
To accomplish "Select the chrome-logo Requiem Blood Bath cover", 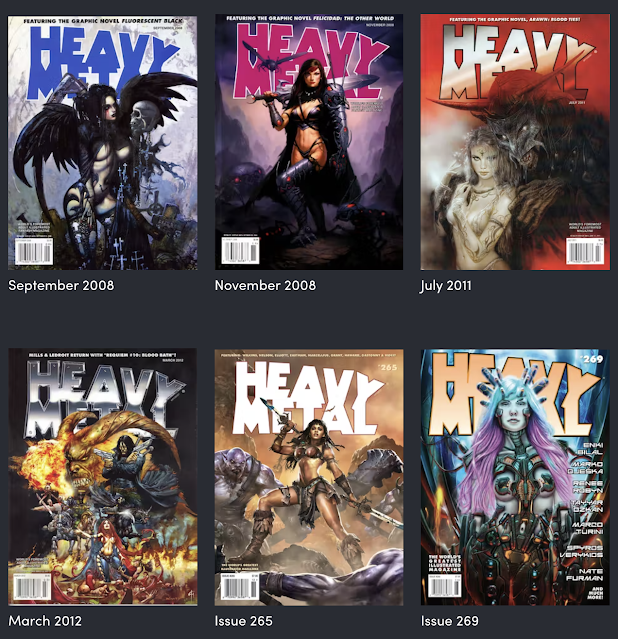I will click(x=103, y=477).
